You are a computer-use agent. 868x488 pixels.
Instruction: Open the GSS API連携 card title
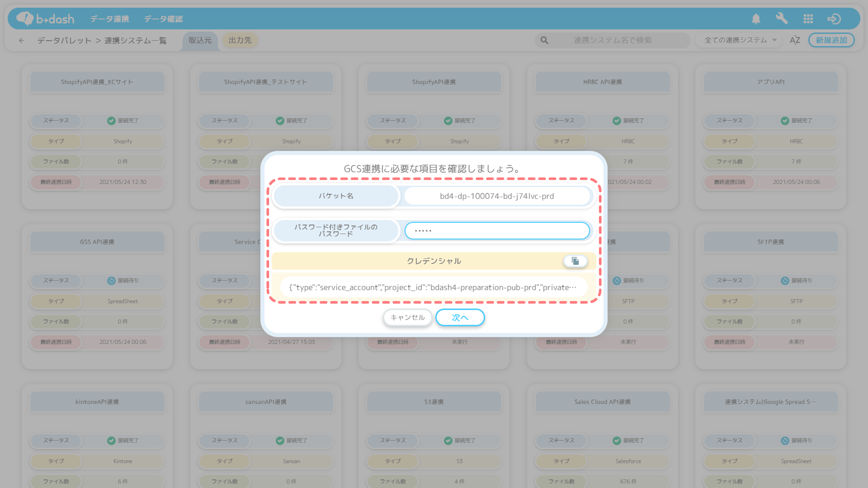tap(97, 242)
